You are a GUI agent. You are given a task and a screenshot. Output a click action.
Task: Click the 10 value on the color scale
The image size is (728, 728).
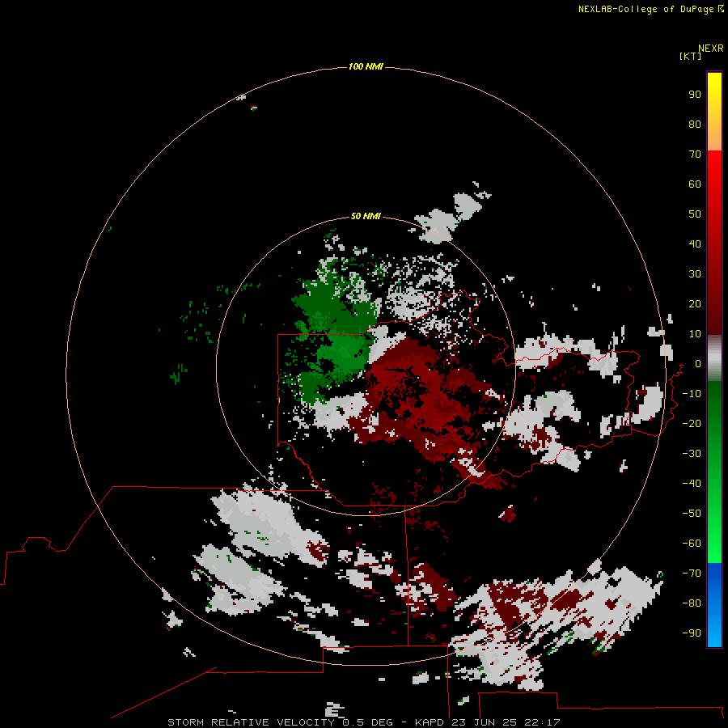(695, 334)
